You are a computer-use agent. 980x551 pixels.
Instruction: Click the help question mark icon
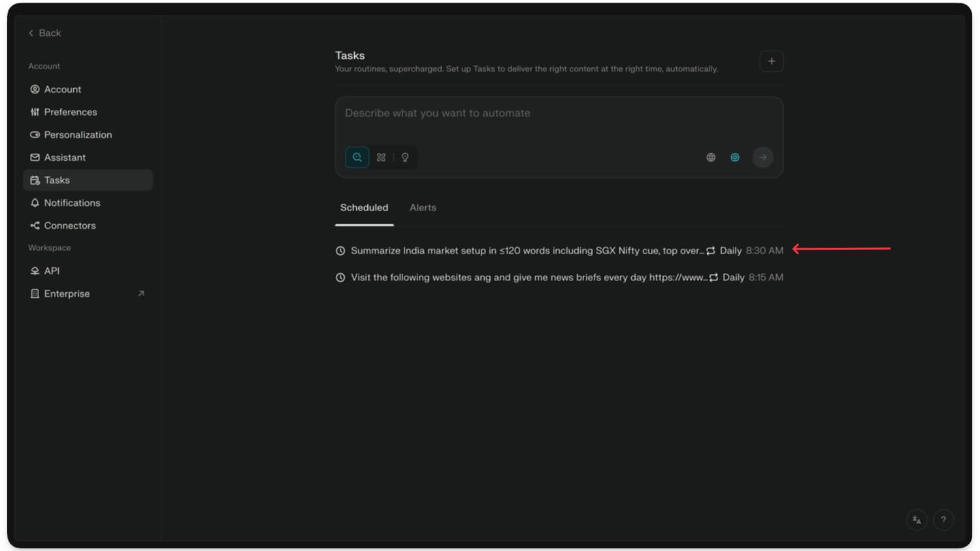[943, 520]
